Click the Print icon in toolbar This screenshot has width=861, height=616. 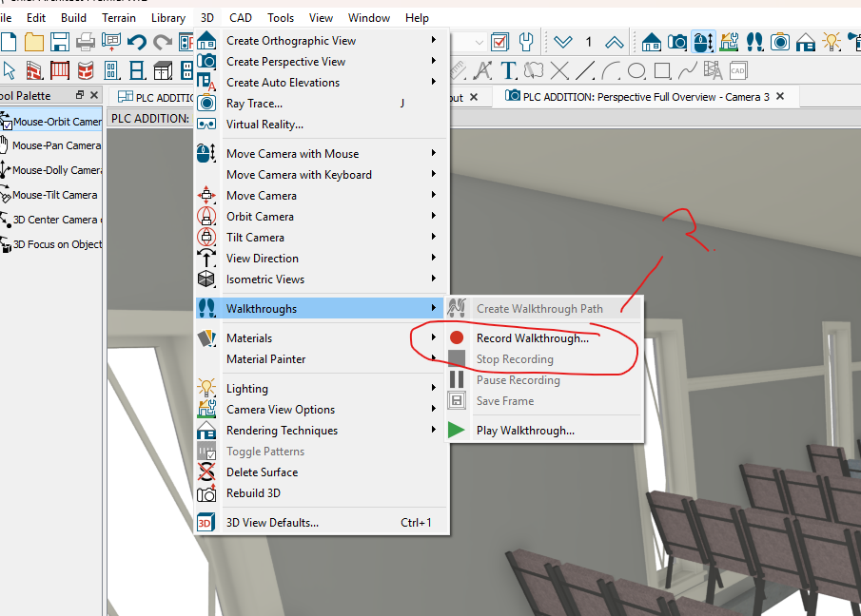tap(86, 42)
